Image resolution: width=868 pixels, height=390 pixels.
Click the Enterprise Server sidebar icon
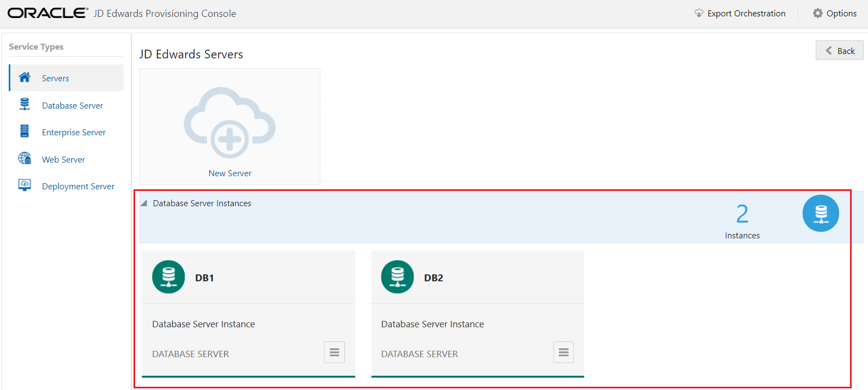pyautogui.click(x=25, y=131)
